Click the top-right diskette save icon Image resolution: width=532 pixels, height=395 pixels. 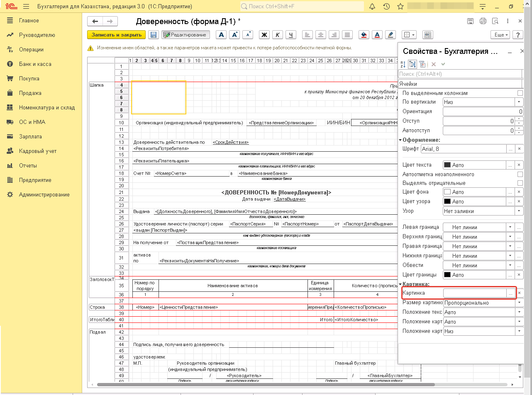(470, 21)
